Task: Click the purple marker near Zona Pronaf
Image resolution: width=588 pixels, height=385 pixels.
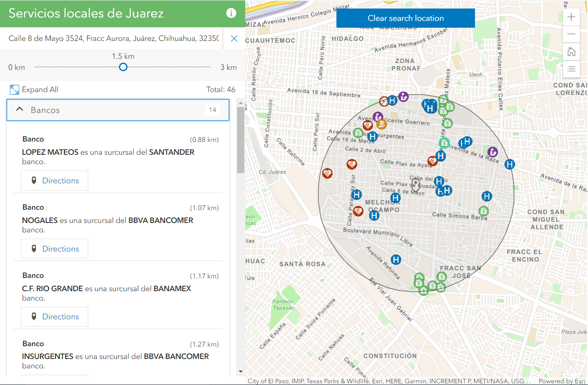Action: (x=403, y=97)
